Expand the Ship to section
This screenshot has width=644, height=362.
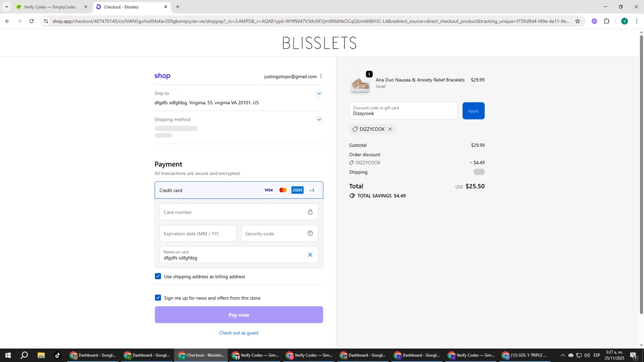(319, 94)
